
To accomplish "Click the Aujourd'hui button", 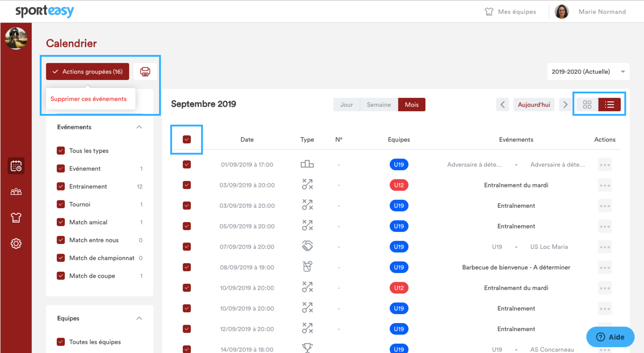I will (534, 104).
